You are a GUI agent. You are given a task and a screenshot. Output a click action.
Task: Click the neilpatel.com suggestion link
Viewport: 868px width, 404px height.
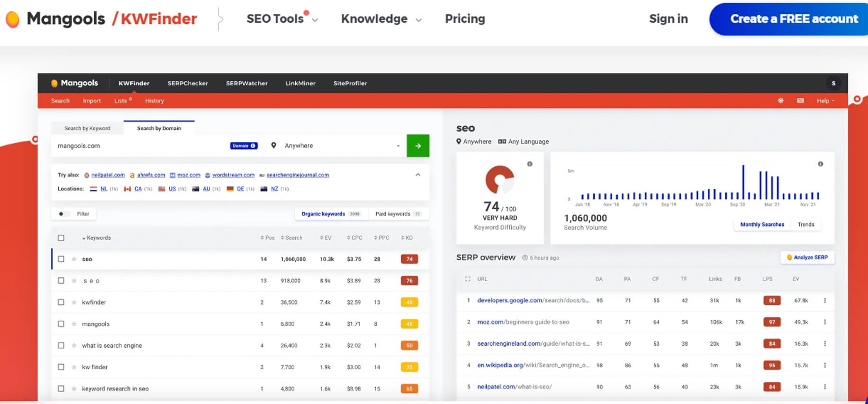pos(108,175)
